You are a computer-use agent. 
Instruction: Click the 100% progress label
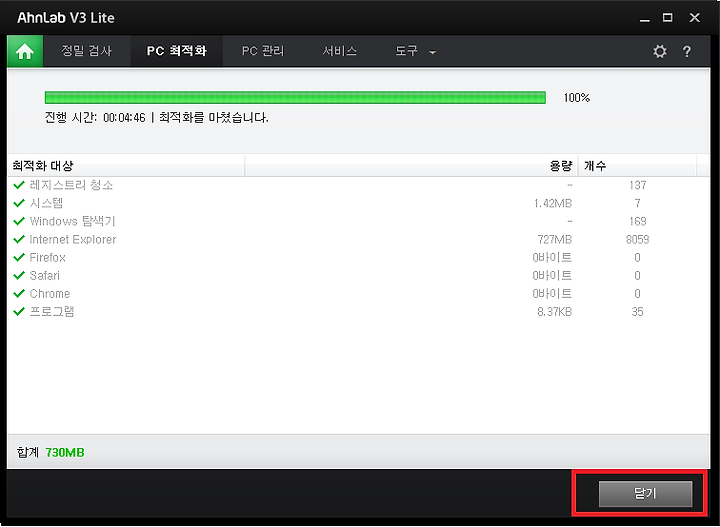pyautogui.click(x=577, y=97)
